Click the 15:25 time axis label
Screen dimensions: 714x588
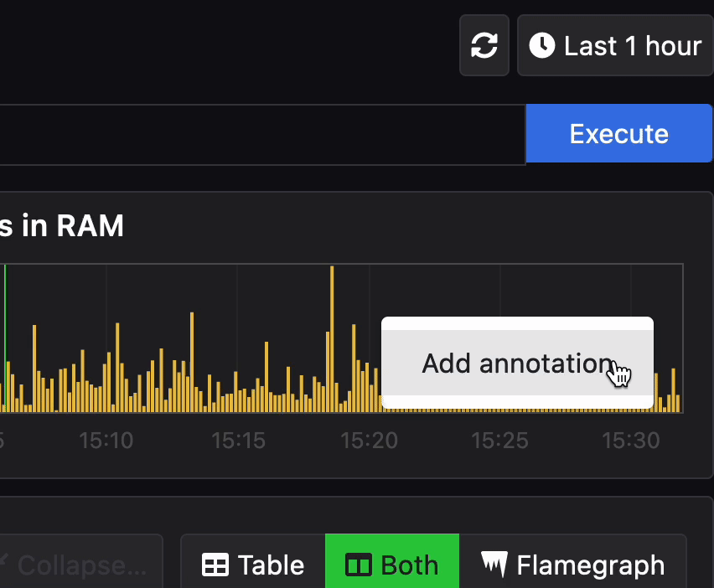point(500,440)
